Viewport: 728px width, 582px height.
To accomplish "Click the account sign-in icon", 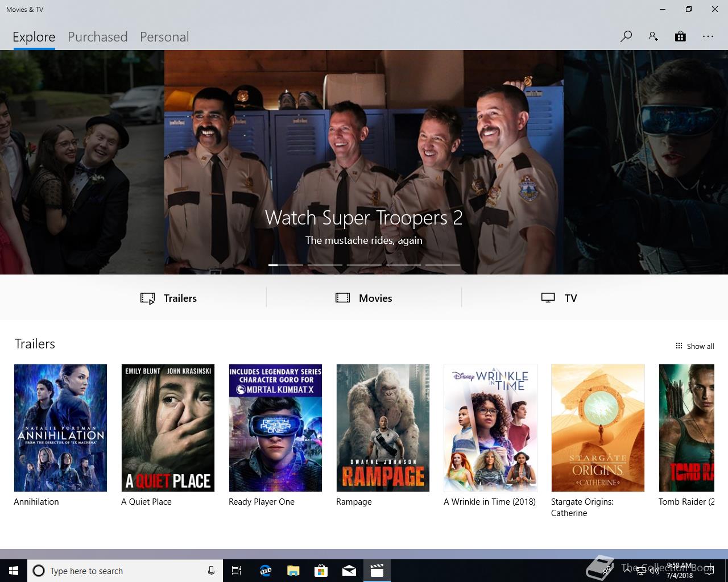I will coord(653,36).
